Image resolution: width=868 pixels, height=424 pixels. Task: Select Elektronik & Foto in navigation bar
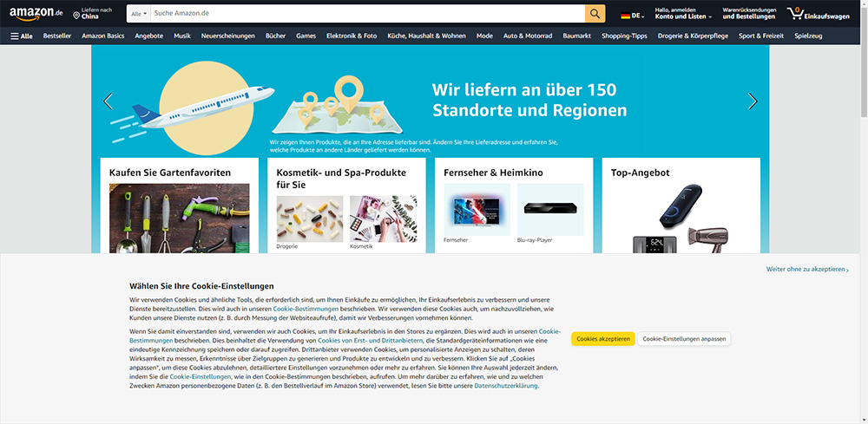tap(352, 36)
